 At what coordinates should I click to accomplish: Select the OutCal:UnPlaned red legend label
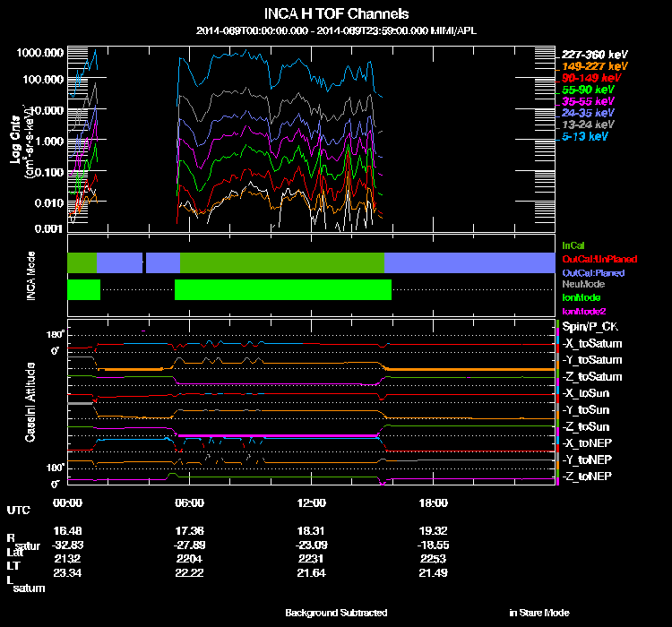coord(592,258)
